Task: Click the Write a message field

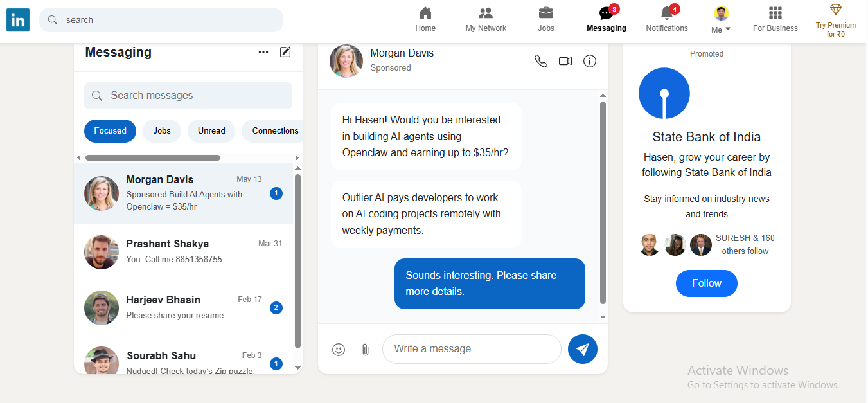Action: pyautogui.click(x=472, y=349)
